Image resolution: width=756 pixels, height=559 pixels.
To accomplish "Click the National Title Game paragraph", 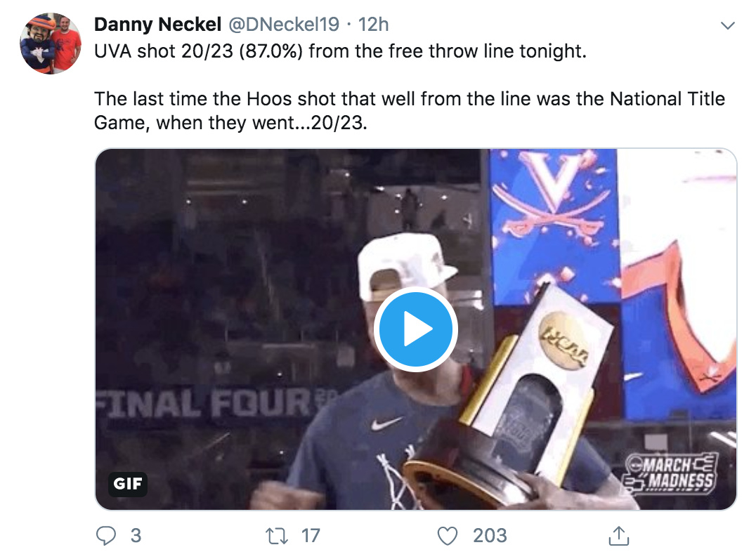I will [x=410, y=110].
